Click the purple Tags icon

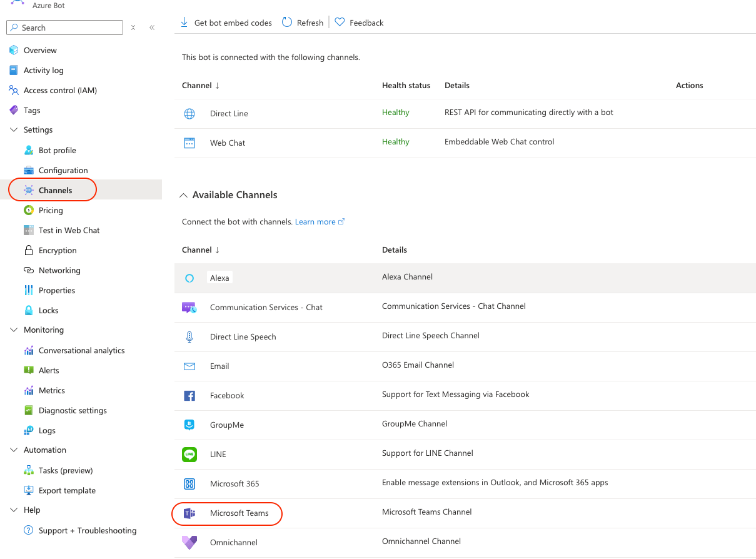click(14, 110)
